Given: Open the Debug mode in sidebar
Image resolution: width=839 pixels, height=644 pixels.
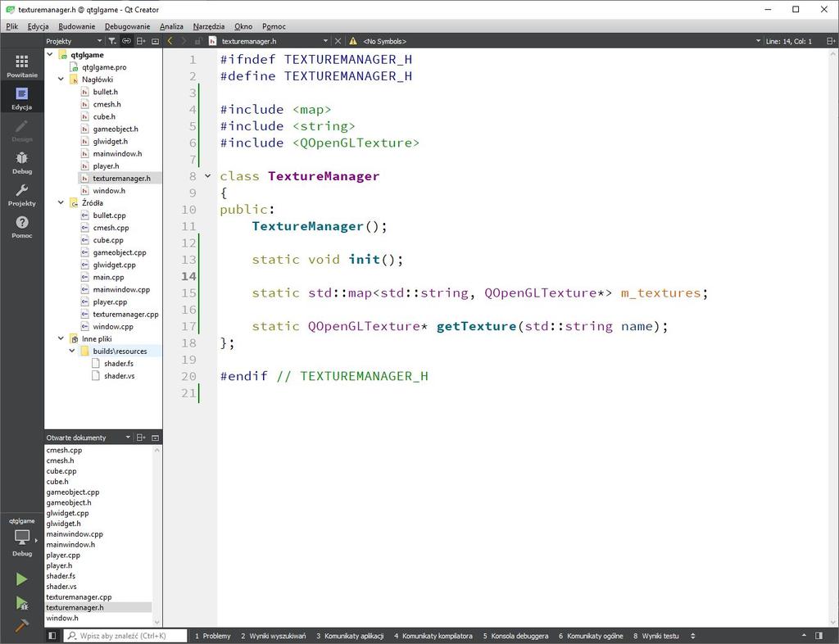Looking at the screenshot, I should [22, 162].
